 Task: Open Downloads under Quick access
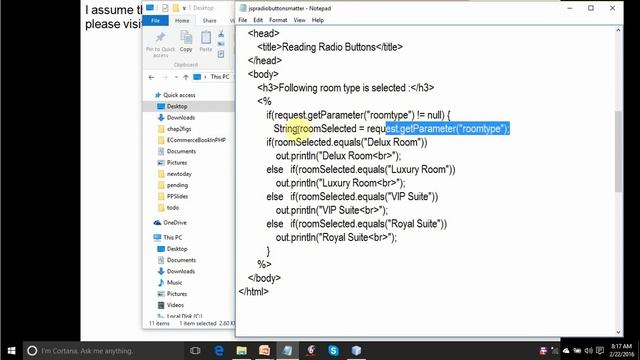pos(180,118)
